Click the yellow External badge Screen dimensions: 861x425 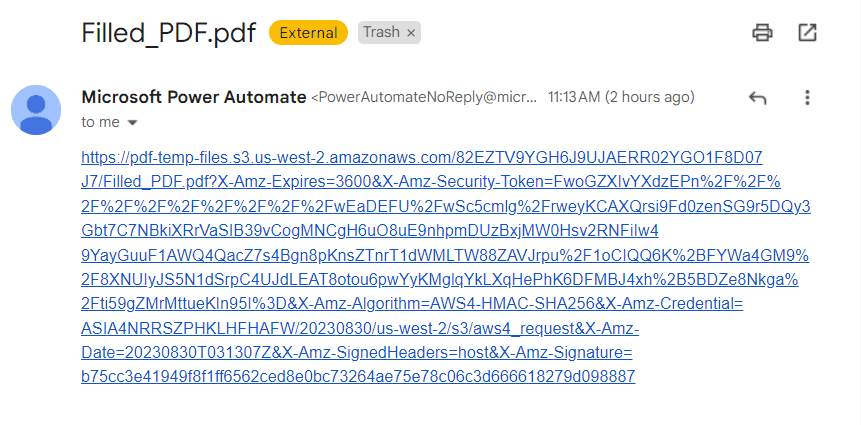308,33
